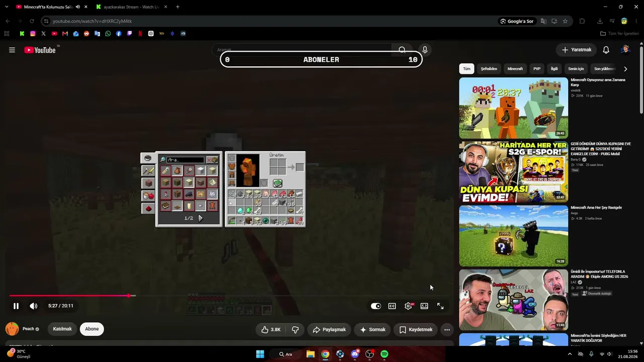Click the Katılmak join button
The width and height of the screenshot is (644, 362).
click(62, 329)
